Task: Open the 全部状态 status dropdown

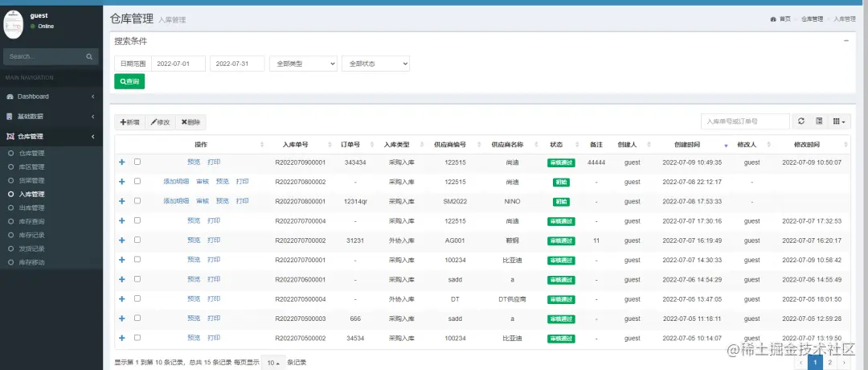Action: coord(375,64)
